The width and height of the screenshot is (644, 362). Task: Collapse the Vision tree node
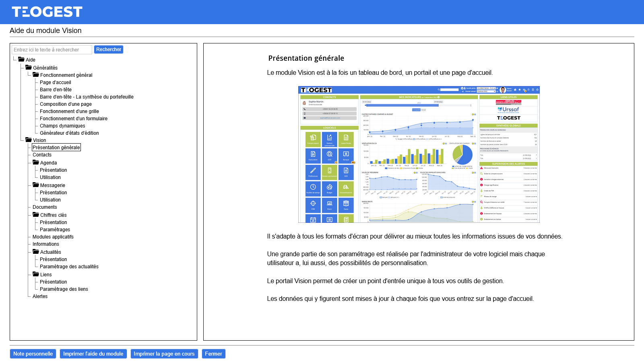(29, 140)
